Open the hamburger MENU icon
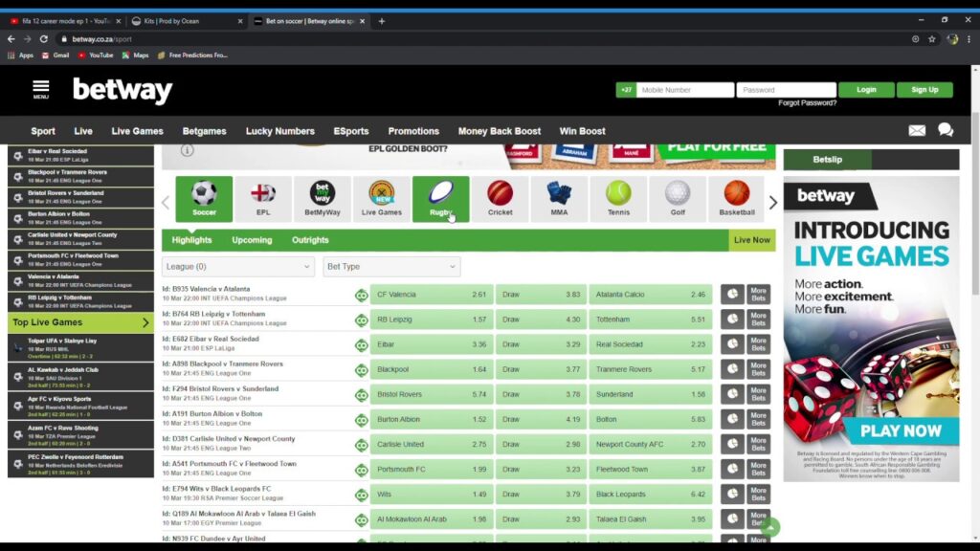980x551 pixels. pos(40,90)
